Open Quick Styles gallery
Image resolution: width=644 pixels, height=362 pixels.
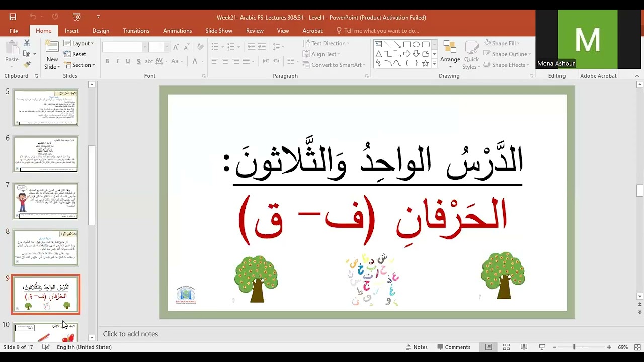coord(471,55)
